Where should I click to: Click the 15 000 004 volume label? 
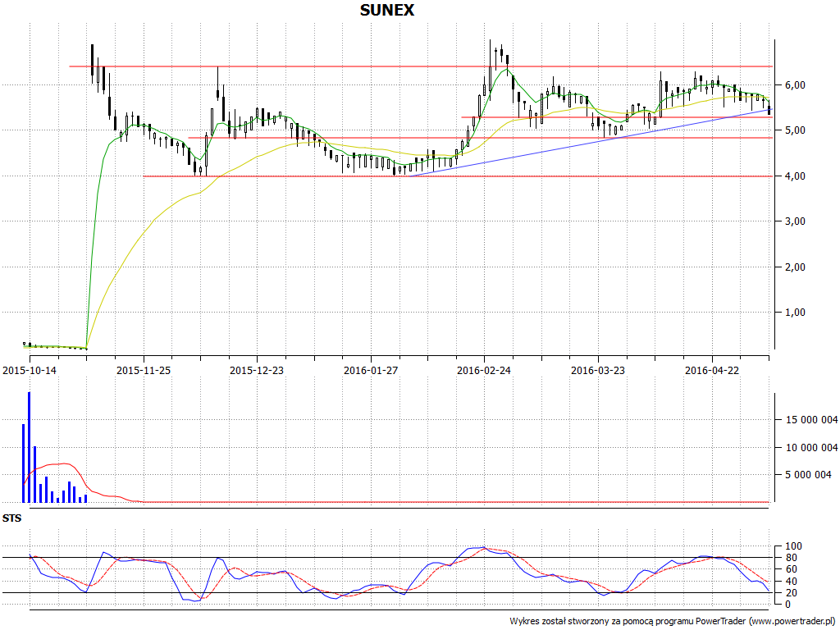point(811,420)
